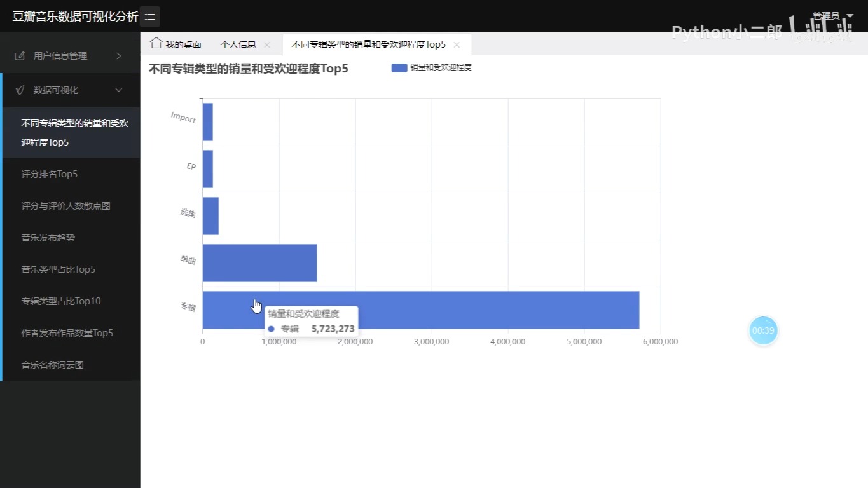
Task: Click the Import axis label
Action: pyautogui.click(x=183, y=117)
